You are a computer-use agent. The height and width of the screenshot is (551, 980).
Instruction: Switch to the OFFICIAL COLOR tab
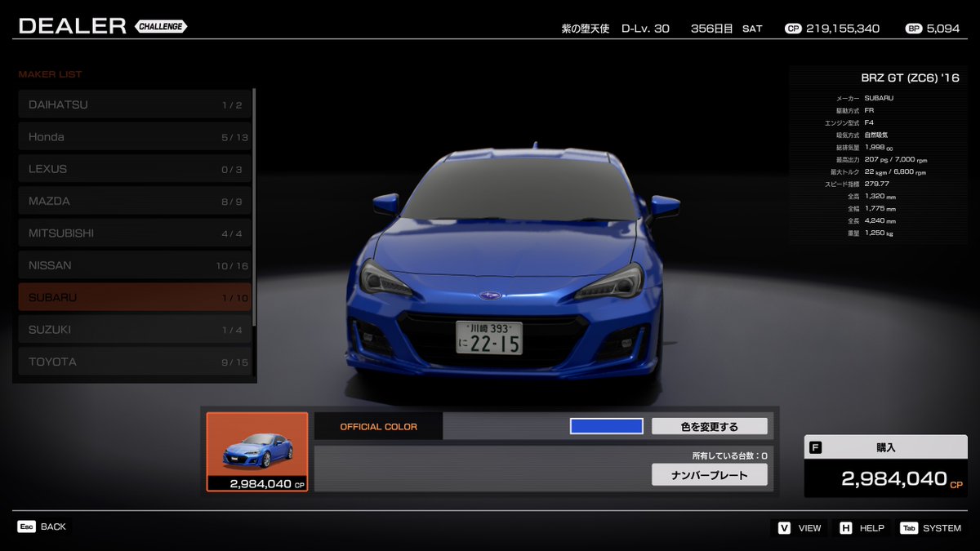point(376,425)
